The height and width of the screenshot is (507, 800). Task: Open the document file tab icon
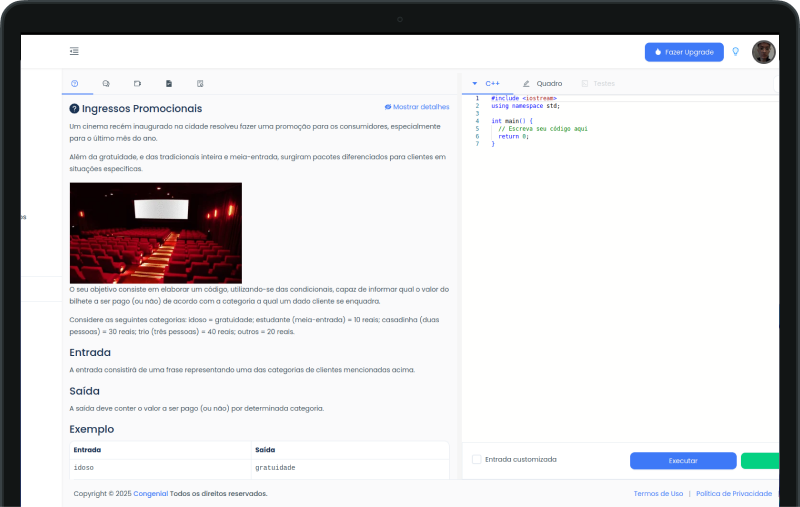tap(169, 83)
